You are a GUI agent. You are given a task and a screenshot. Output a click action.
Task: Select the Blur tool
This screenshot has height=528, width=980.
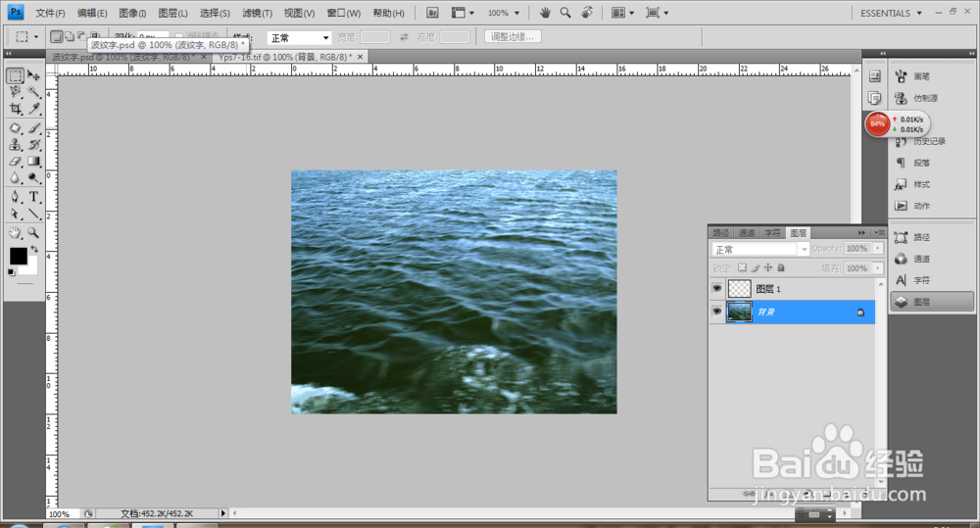pos(16,177)
